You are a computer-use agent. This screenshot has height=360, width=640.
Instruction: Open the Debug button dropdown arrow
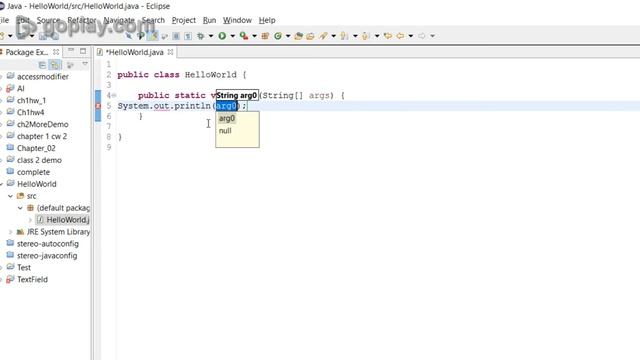(211, 36)
